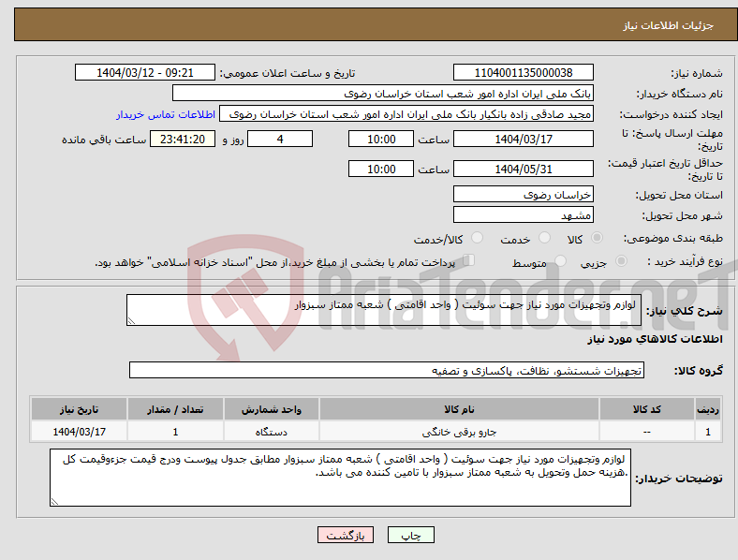Select the متوسط purchase type radio
738x560 pixels.
click(x=560, y=260)
